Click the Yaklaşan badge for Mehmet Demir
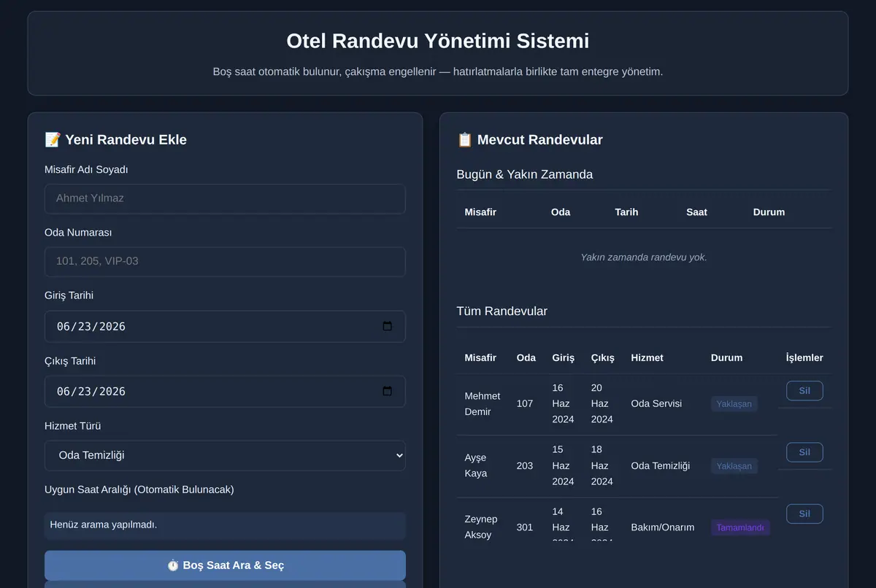The image size is (876, 588). click(734, 403)
